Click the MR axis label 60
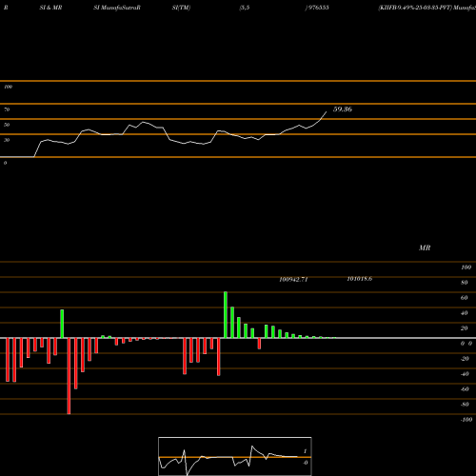The width and height of the screenshot is (476, 476). pyautogui.click(x=464, y=298)
